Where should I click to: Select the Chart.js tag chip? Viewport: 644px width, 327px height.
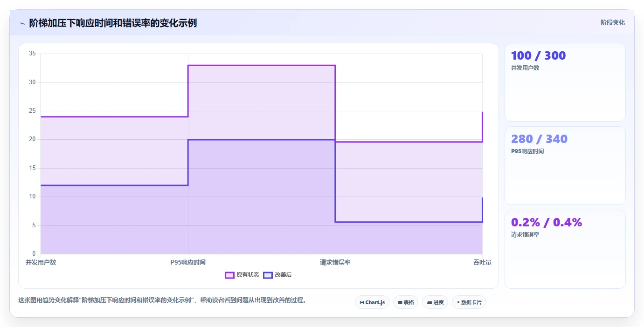pyautogui.click(x=372, y=302)
